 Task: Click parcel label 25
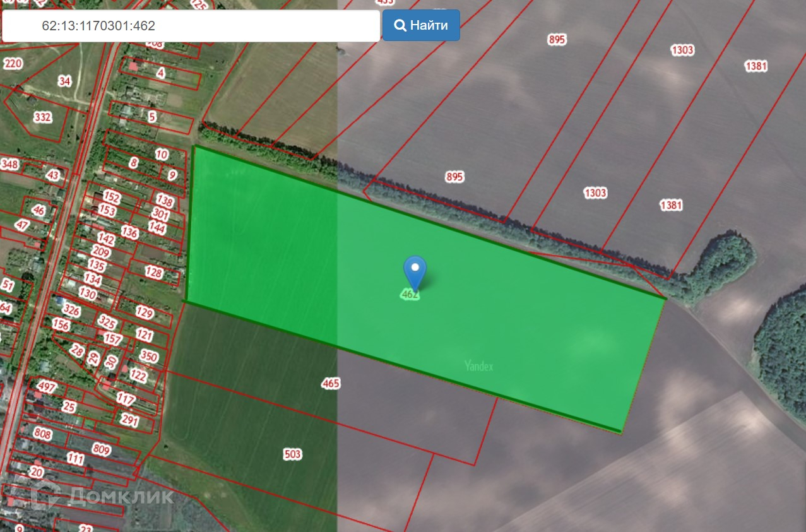pos(69,407)
